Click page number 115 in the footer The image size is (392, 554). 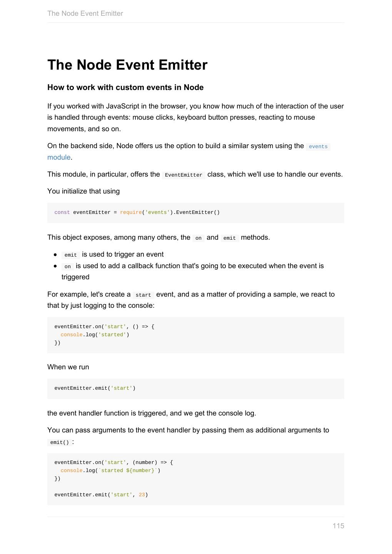(x=338, y=526)
